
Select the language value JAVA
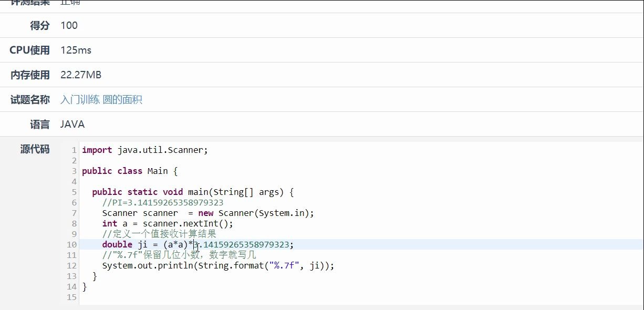coord(72,125)
